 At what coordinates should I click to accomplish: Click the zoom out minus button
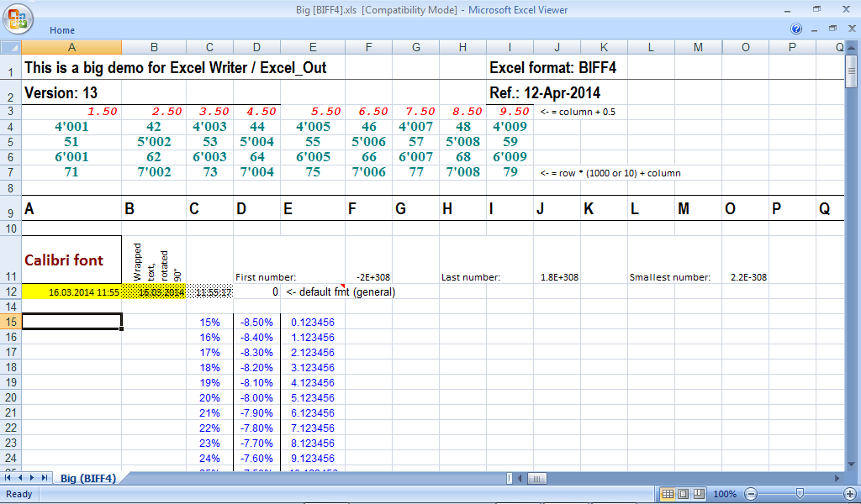coord(751,494)
